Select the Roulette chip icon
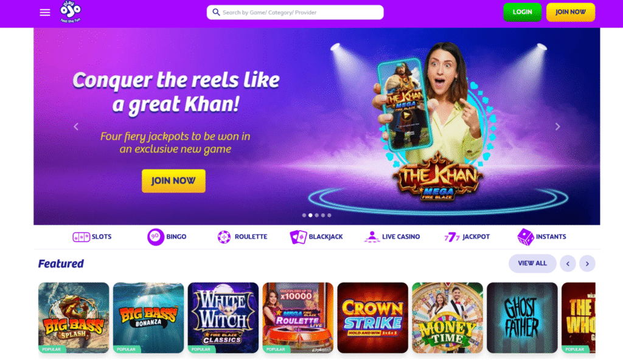This screenshot has width=623, height=364. [x=224, y=237]
